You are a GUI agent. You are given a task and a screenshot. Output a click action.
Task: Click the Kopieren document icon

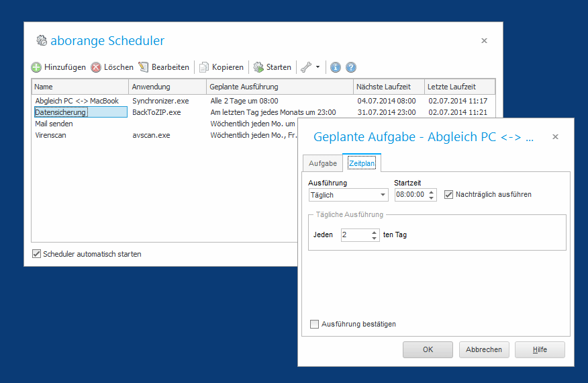204,67
